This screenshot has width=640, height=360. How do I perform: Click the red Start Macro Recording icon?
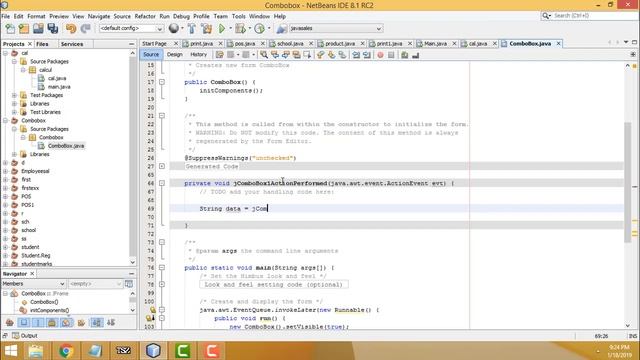click(380, 55)
